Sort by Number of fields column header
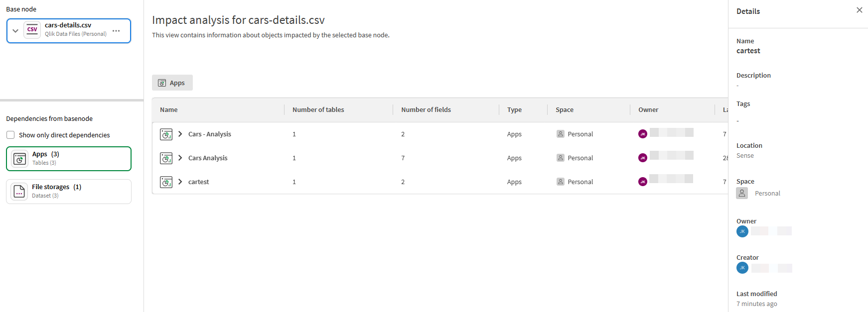Image resolution: width=868 pixels, height=312 pixels. click(426, 110)
